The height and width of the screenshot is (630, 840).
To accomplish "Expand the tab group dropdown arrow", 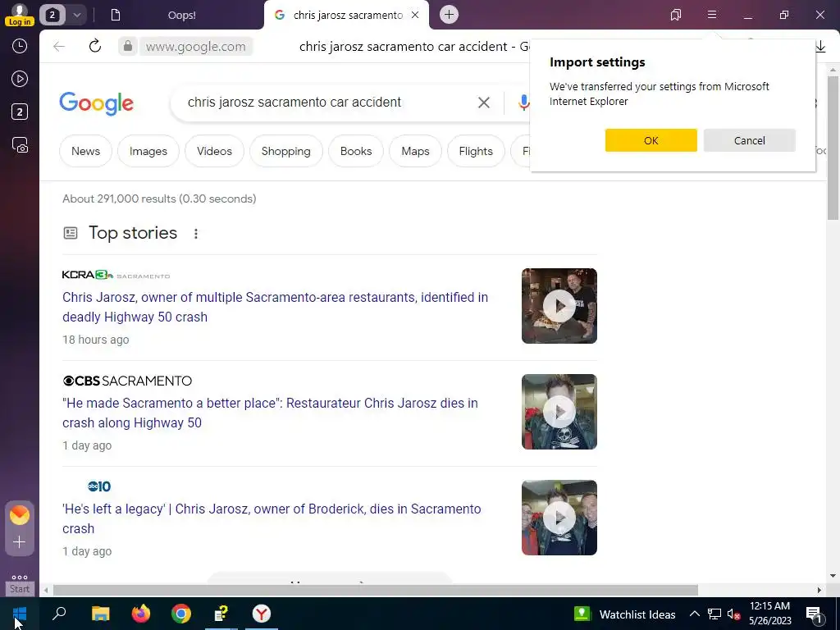I will [x=76, y=15].
